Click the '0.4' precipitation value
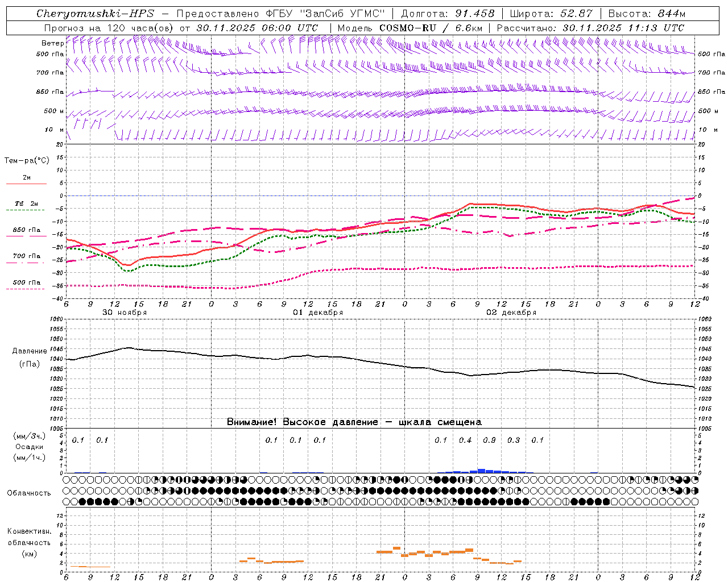Image resolution: width=728 pixels, height=582 pixels. 465,440
